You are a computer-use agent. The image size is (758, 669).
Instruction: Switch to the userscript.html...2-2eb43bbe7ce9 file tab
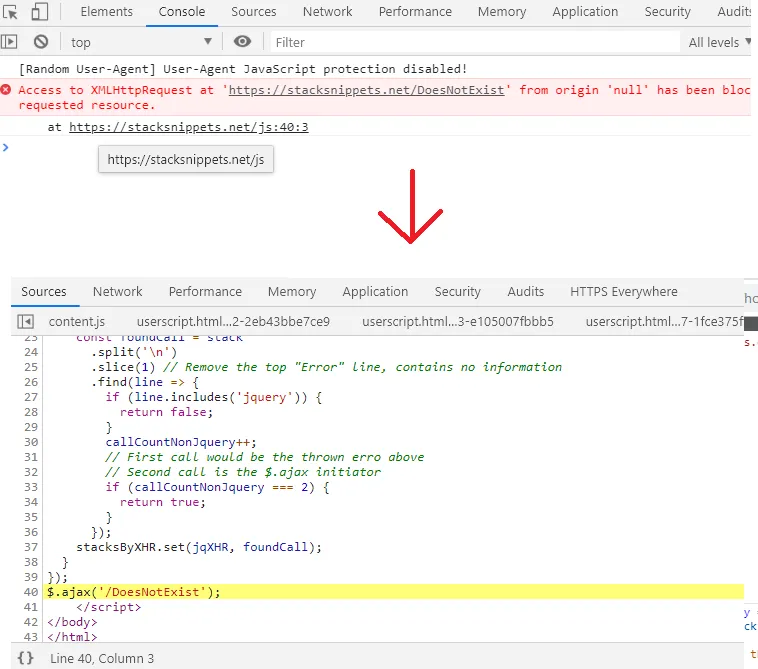coord(233,321)
